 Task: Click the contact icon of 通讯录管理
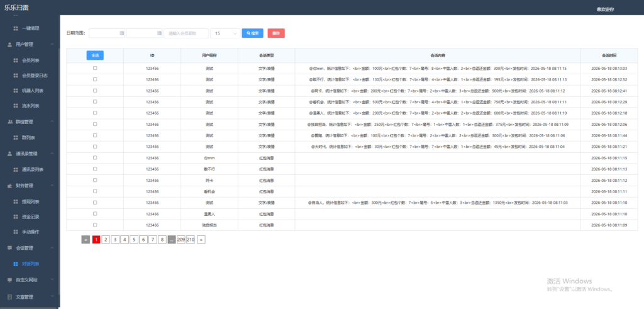[x=10, y=154]
